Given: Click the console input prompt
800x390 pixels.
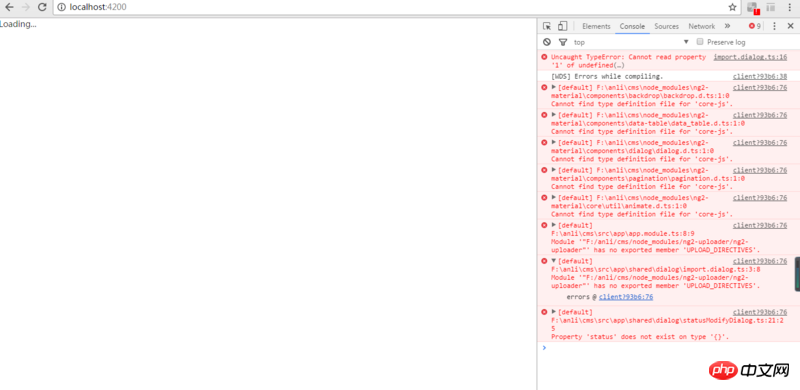Looking at the screenshot, I should point(668,348).
